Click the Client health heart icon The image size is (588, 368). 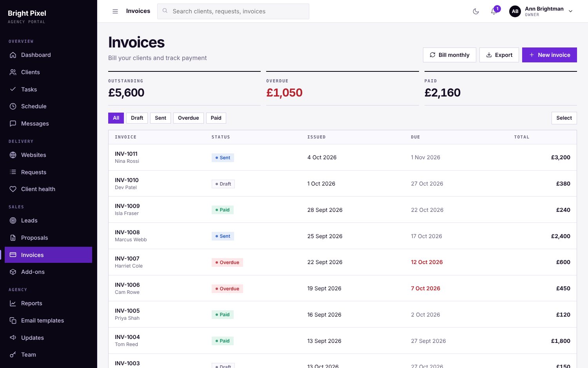click(x=13, y=189)
